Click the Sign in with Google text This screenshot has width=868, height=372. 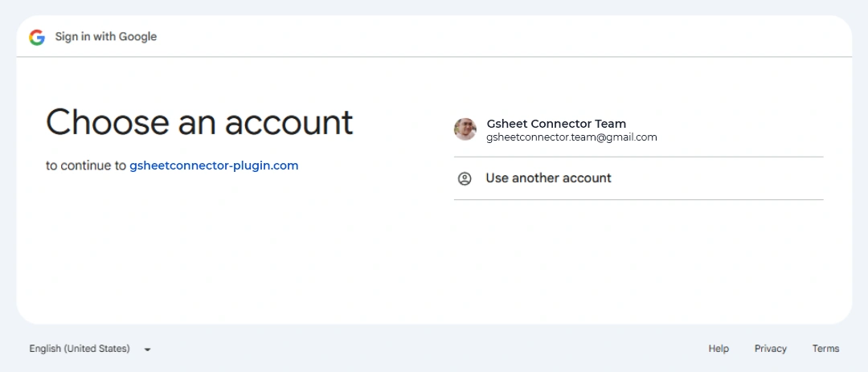tap(106, 37)
